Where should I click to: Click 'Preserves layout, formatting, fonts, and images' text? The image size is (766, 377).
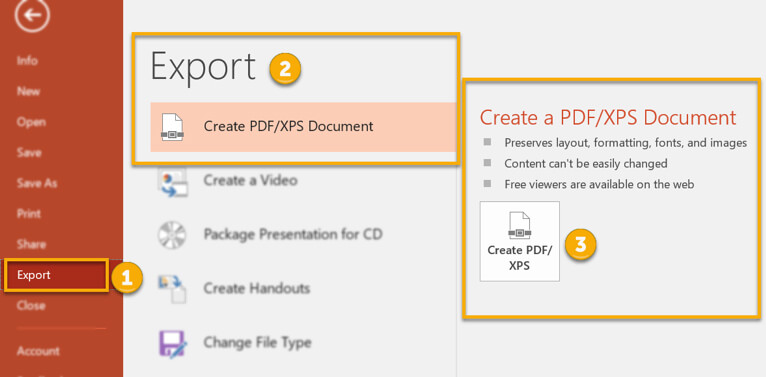pyautogui.click(x=626, y=143)
